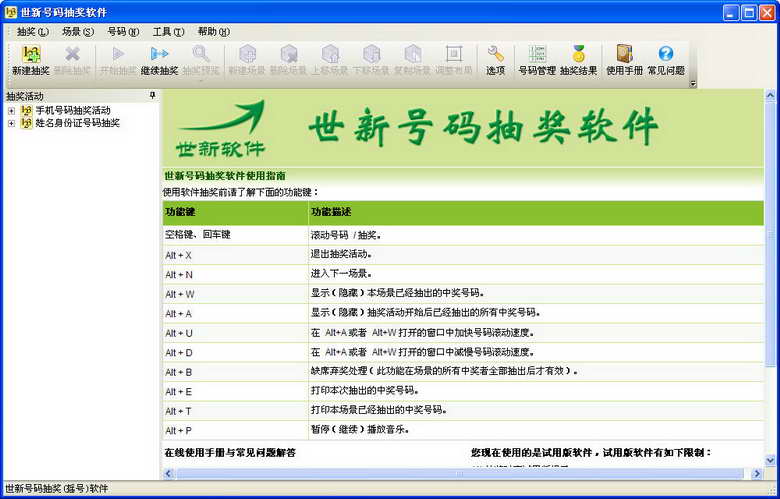Screen dimensions: 780x499
Task: Click the Alt + D table cell
Action: [235, 353]
